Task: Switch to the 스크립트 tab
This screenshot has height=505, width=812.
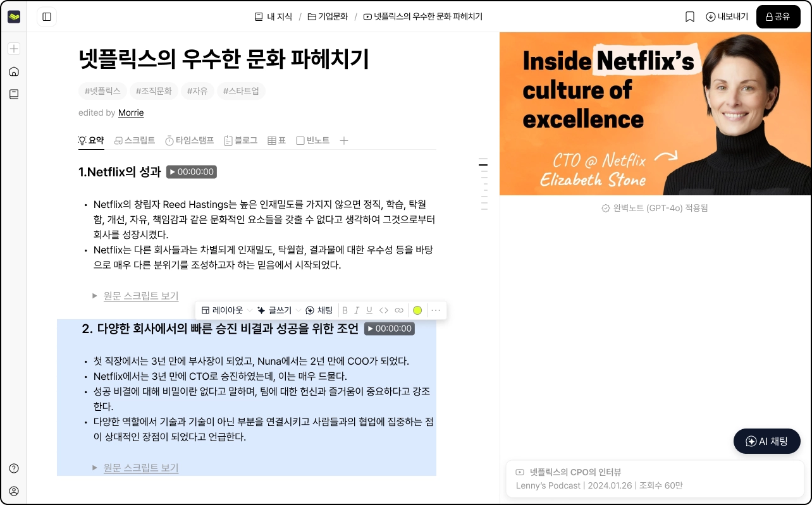Action: (x=135, y=140)
